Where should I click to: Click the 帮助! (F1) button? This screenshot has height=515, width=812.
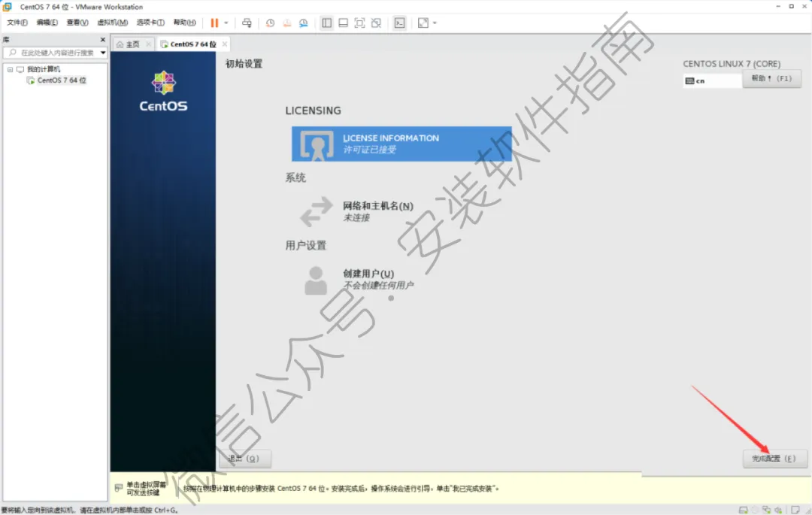click(x=771, y=79)
